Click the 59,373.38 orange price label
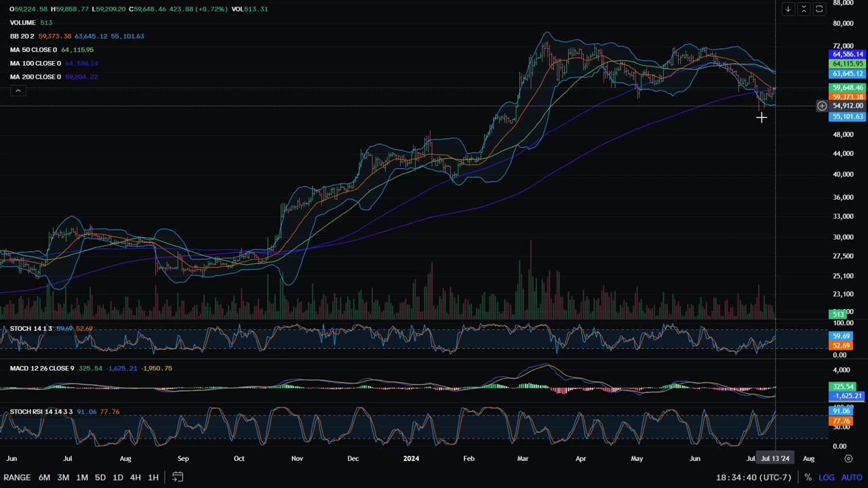This screenshot has width=868, height=488. tap(846, 97)
